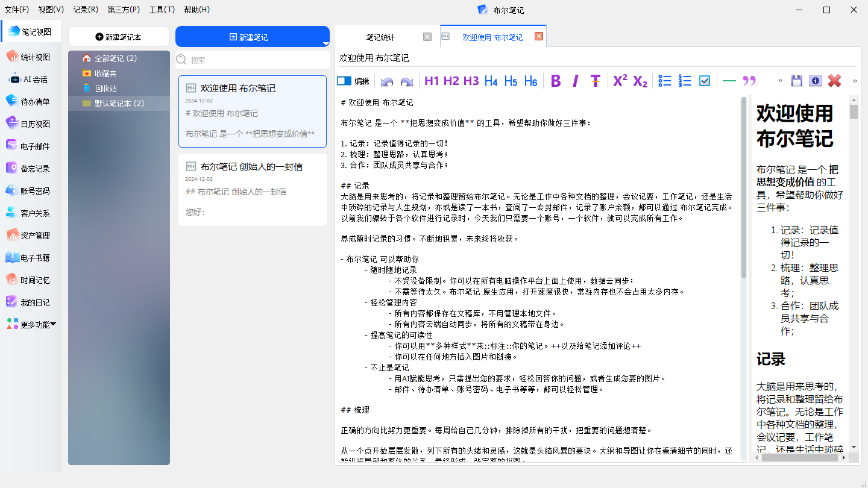Insert a task checkbox list item
Viewport: 868px width, 488px height.
[705, 80]
